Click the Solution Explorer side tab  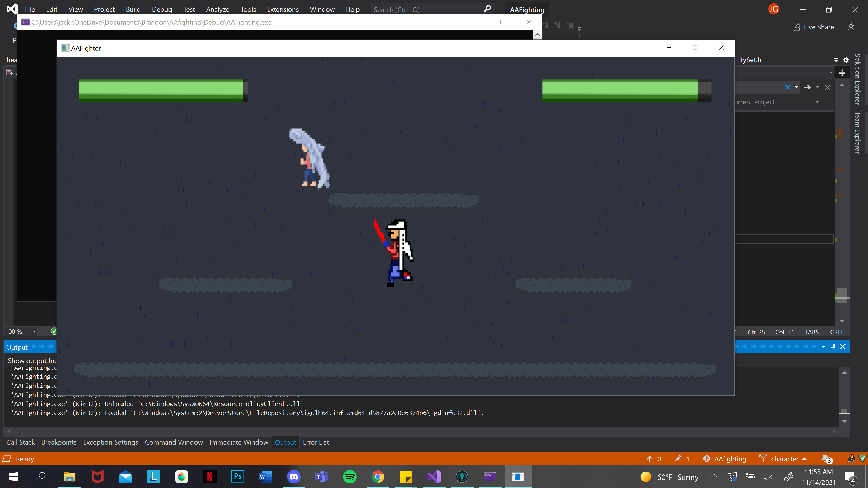(857, 80)
